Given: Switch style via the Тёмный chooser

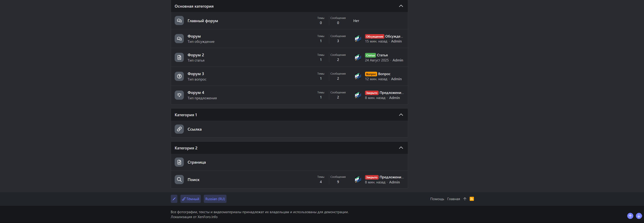Looking at the screenshot, I should [x=191, y=199].
